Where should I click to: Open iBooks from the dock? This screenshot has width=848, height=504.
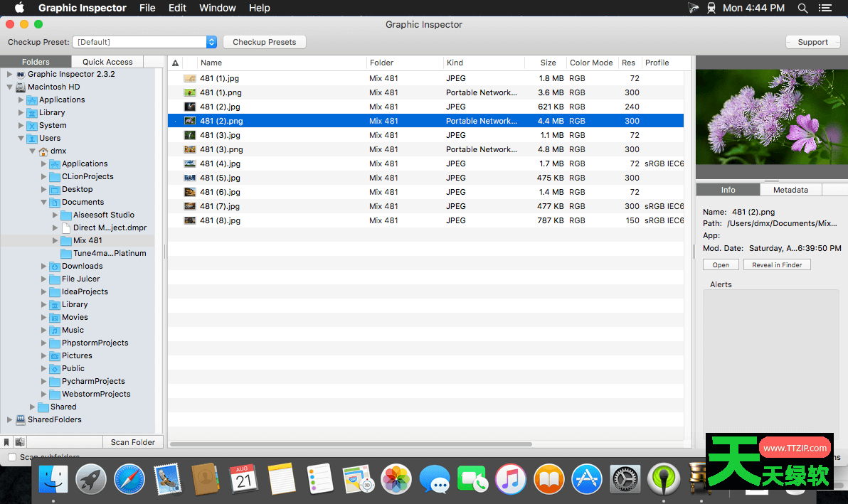tap(549, 479)
